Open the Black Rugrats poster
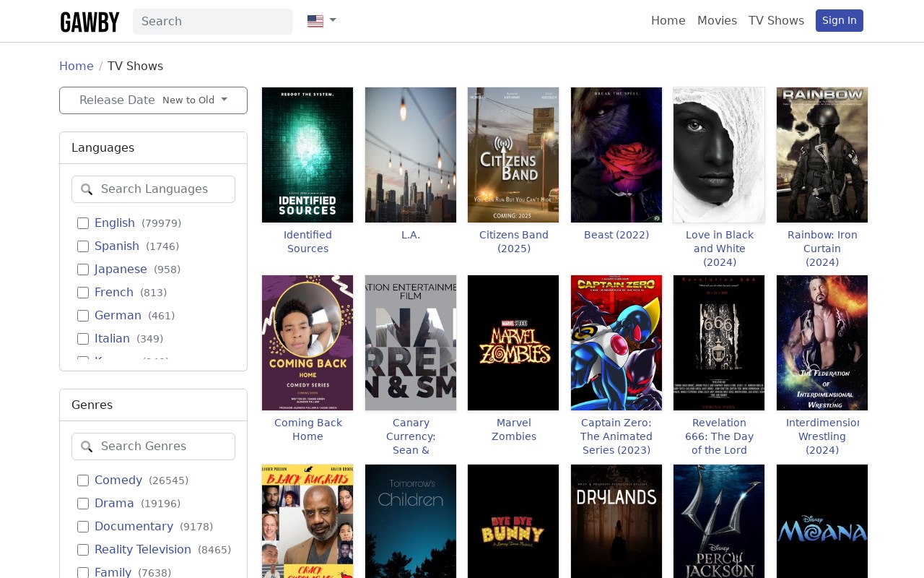The image size is (924, 578). [x=308, y=521]
